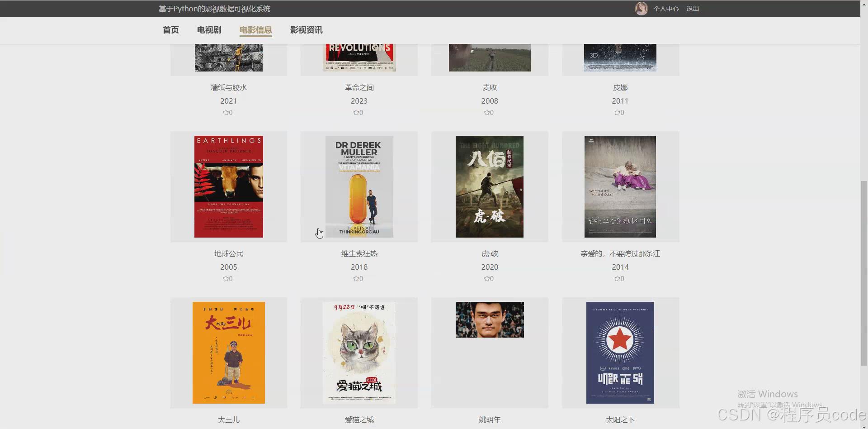Click the movie title 虎·破
This screenshot has height=429, width=868.
(x=490, y=254)
